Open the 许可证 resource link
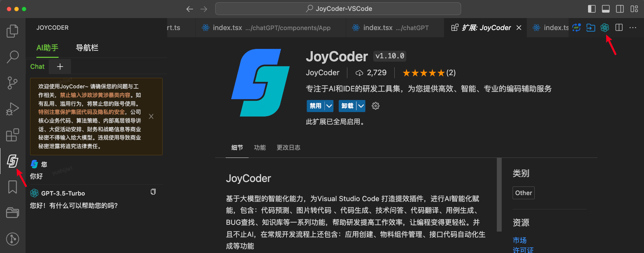The height and width of the screenshot is (253, 644). click(x=523, y=250)
